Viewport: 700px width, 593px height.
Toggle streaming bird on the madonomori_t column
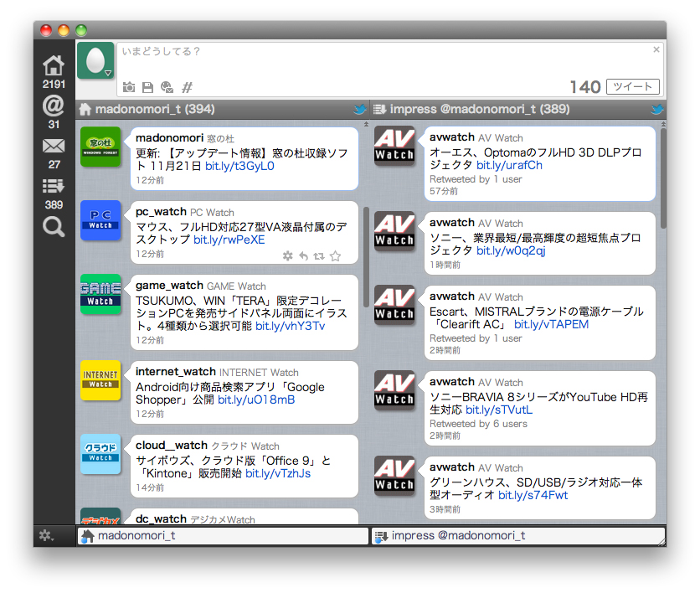click(x=359, y=109)
